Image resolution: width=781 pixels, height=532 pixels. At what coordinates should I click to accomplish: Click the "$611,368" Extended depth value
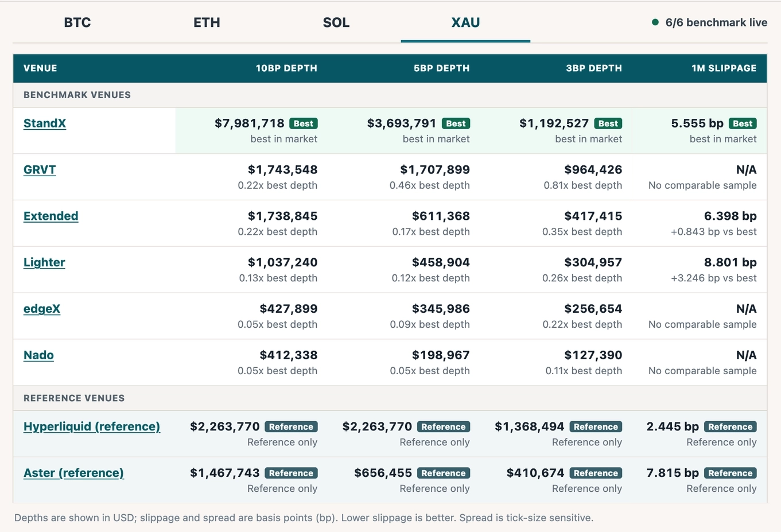pos(441,216)
